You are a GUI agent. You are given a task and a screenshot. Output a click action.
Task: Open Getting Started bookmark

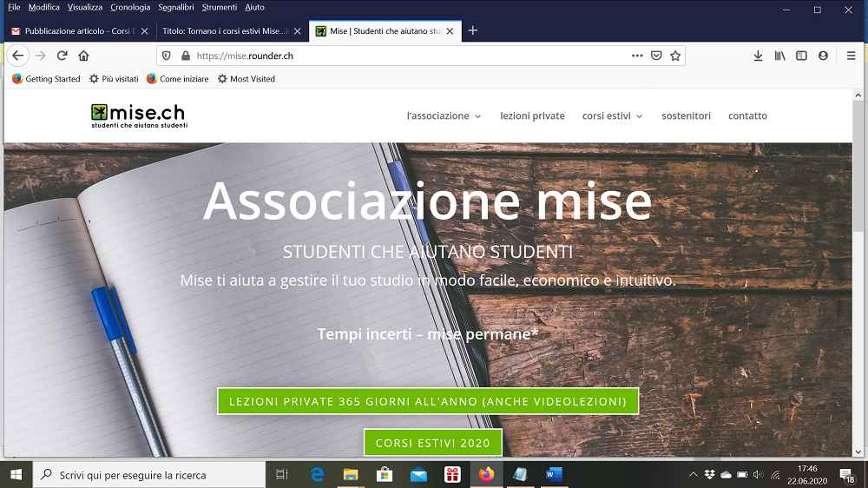click(x=47, y=79)
